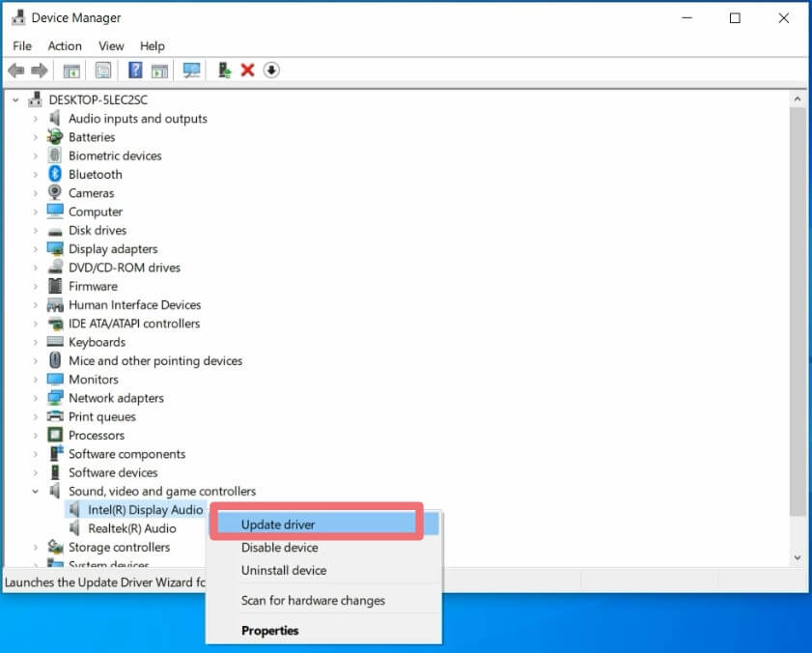Click the Show/Hide Console Tree toolbar icon

coord(70,71)
